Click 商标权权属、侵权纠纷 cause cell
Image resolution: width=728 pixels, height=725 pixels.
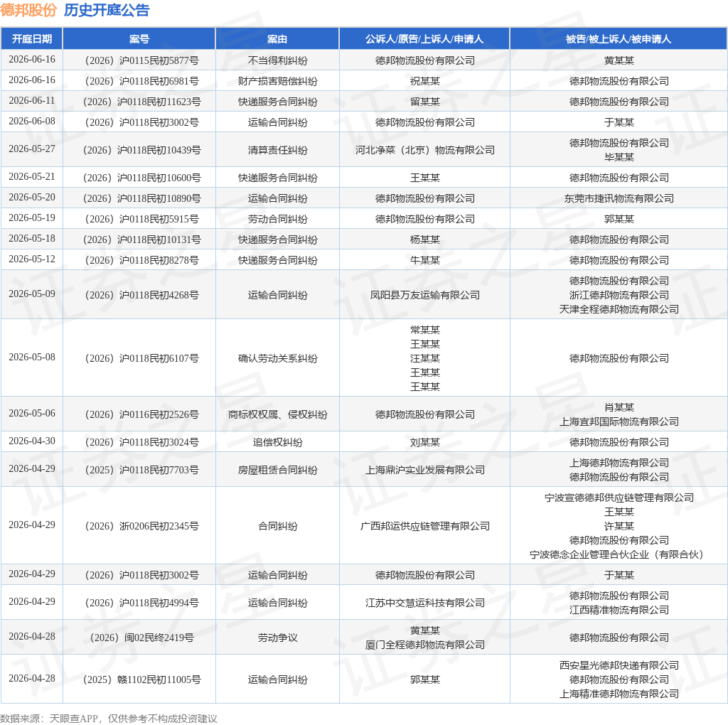tap(277, 414)
